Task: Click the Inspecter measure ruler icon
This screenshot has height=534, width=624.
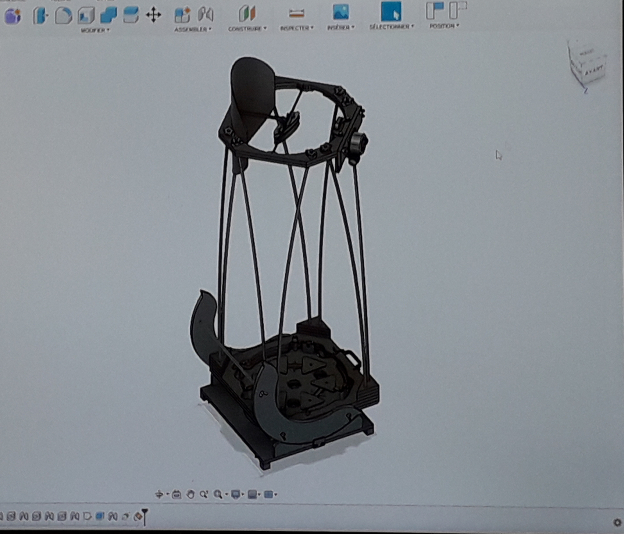Action: [x=296, y=13]
